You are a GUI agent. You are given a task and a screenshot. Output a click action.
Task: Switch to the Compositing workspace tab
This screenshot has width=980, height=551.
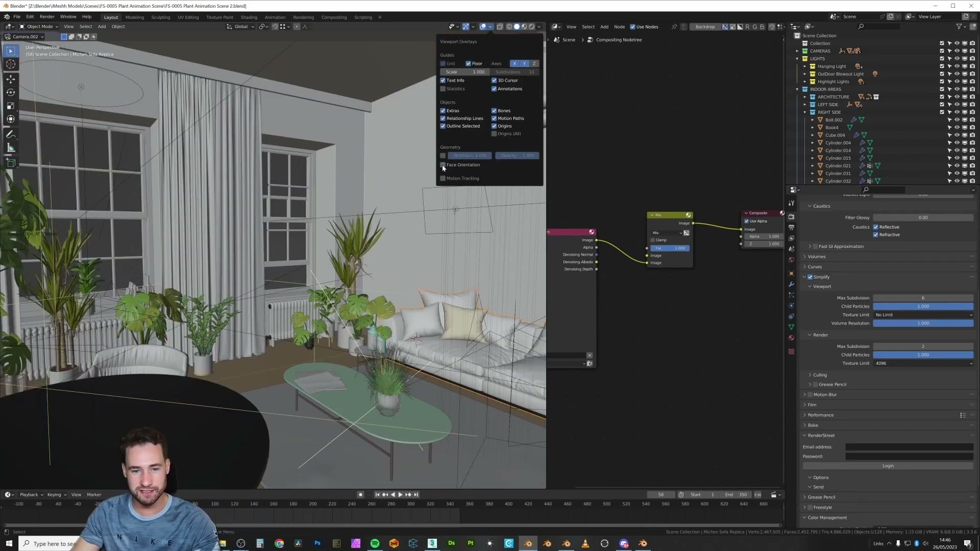[x=334, y=17]
